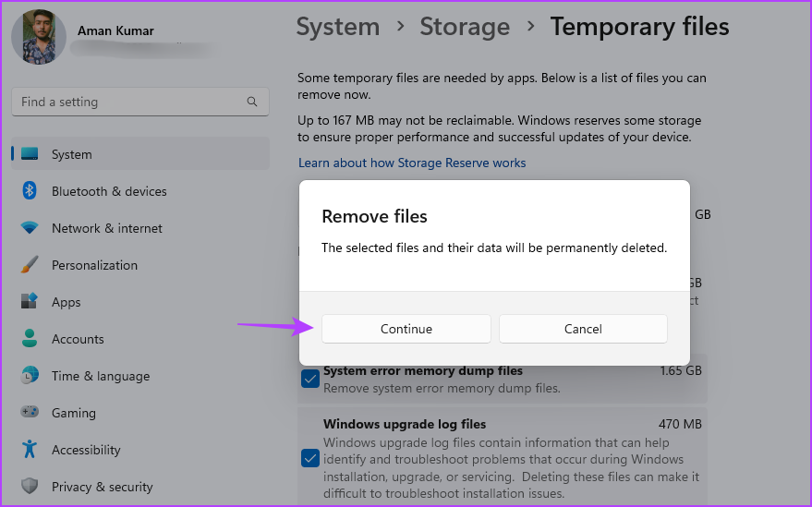The width and height of the screenshot is (812, 507).
Task: Click 'Remove system error memory dump files.' description
Action: click(x=442, y=388)
